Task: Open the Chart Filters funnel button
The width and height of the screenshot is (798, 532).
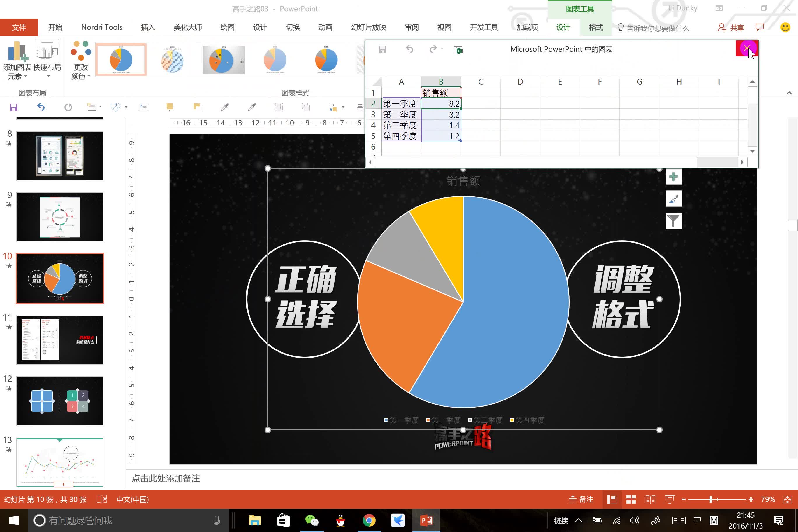Action: [x=673, y=221]
